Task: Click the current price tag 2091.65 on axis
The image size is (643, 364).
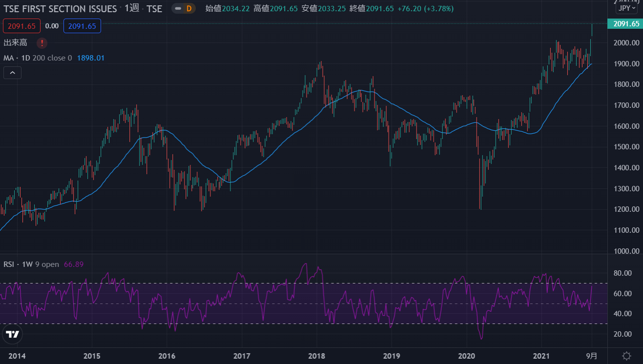Action: [625, 24]
